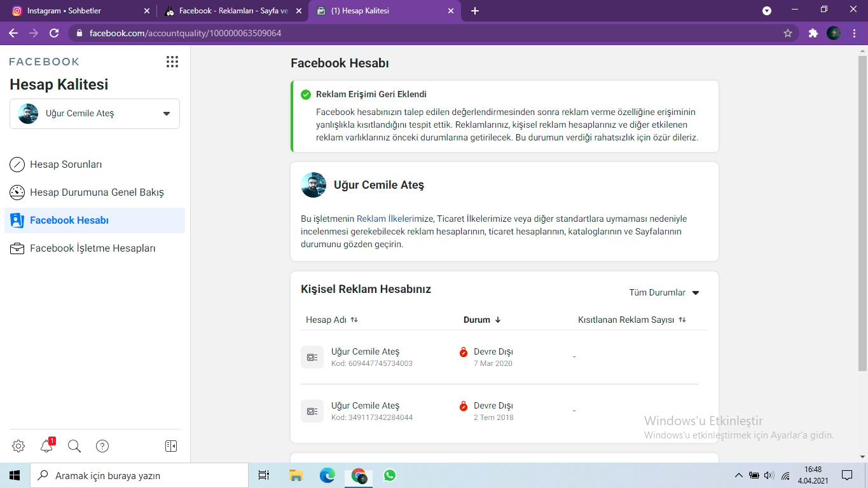The width and height of the screenshot is (868, 488).
Task: Collapse the sidebar with panel toggle icon
Action: click(x=171, y=446)
